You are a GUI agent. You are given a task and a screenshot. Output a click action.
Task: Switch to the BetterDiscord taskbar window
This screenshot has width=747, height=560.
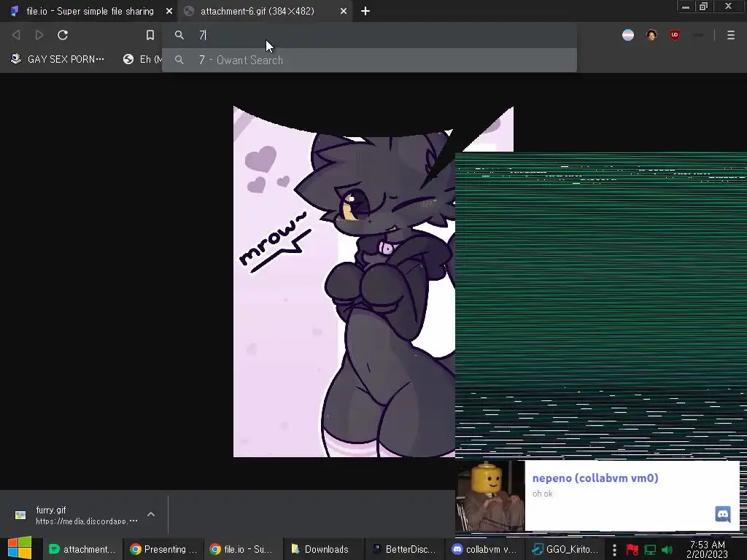pyautogui.click(x=404, y=549)
